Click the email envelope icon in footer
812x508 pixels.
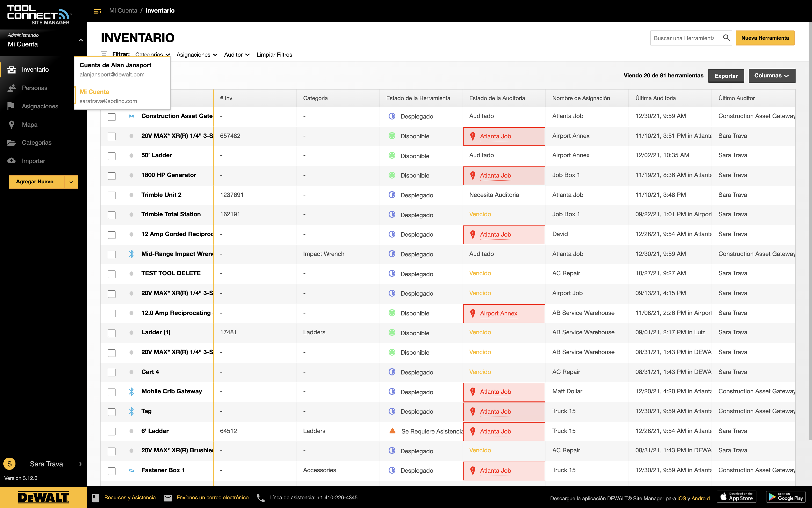point(168,498)
